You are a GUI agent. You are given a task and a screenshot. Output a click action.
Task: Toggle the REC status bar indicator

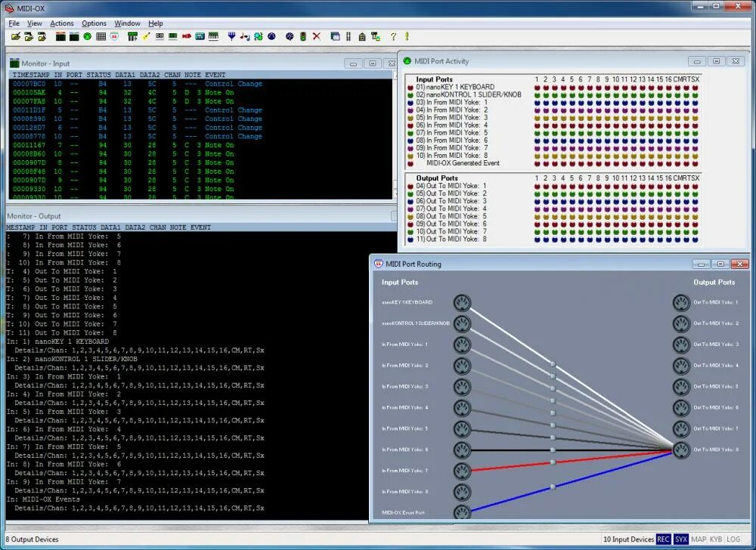pos(664,539)
